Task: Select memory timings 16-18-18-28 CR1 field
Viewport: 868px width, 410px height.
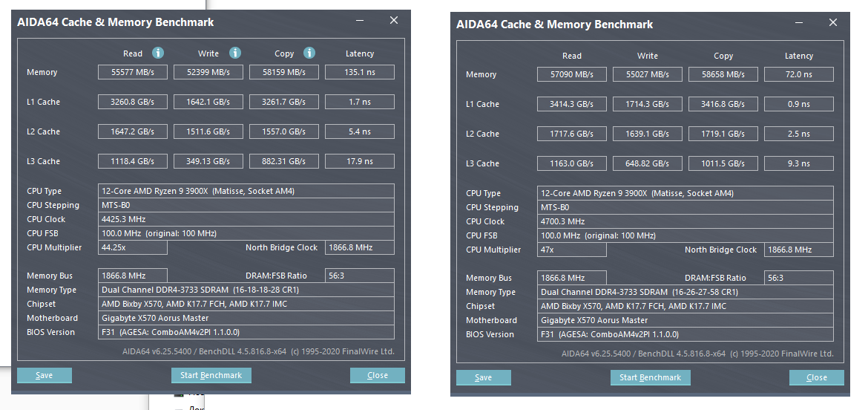Action: click(x=246, y=290)
